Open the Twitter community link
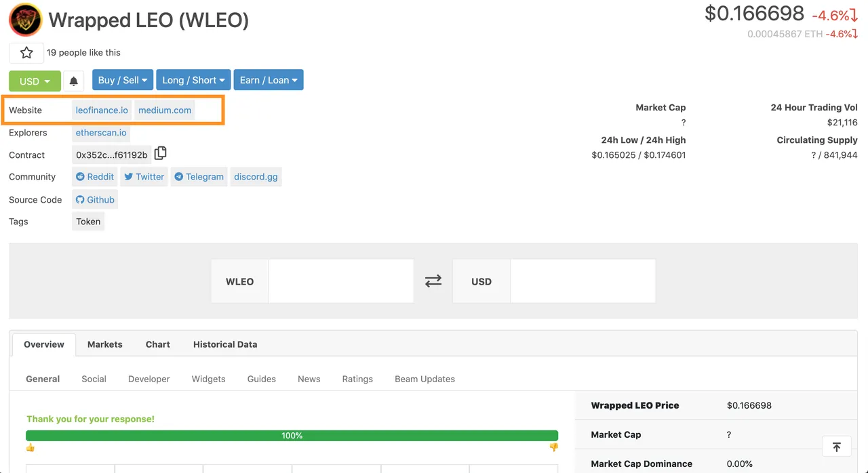868x473 pixels. pyautogui.click(x=144, y=177)
